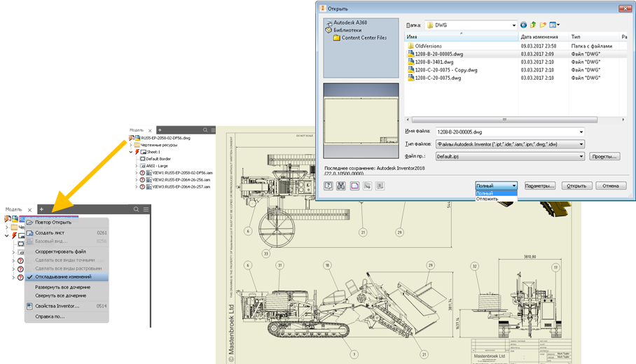Create a new folder with the toolbar icon

(543, 25)
